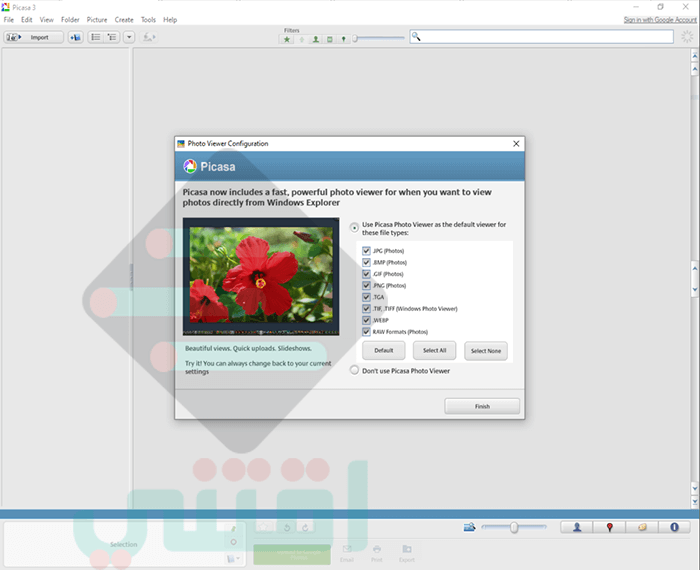Screen dimensions: 700x570
Task: Open the Tools menu
Action: point(148,20)
